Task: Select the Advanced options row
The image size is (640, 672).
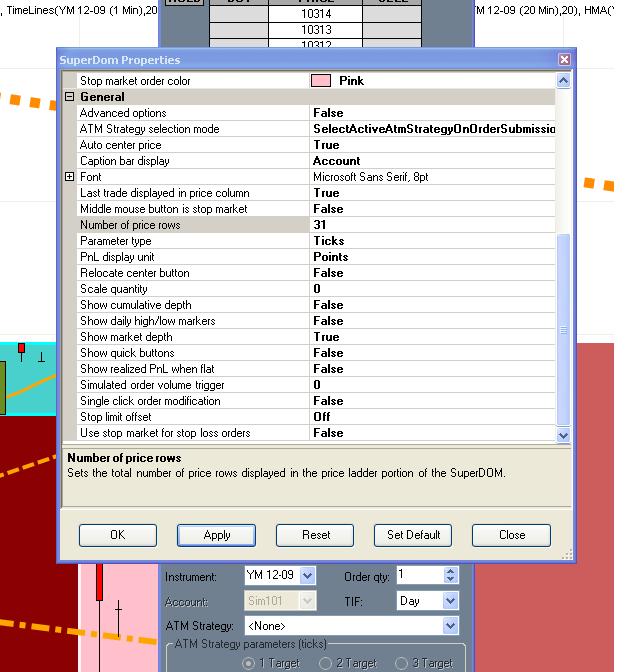Action: pos(316,113)
